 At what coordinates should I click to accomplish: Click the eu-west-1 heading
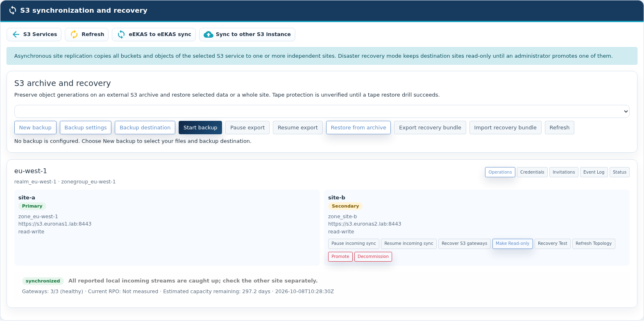click(31, 171)
